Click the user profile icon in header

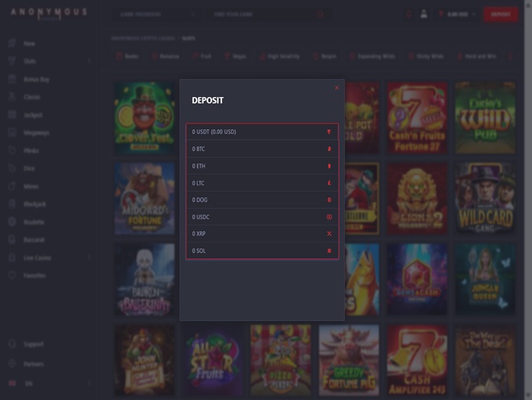424,14
